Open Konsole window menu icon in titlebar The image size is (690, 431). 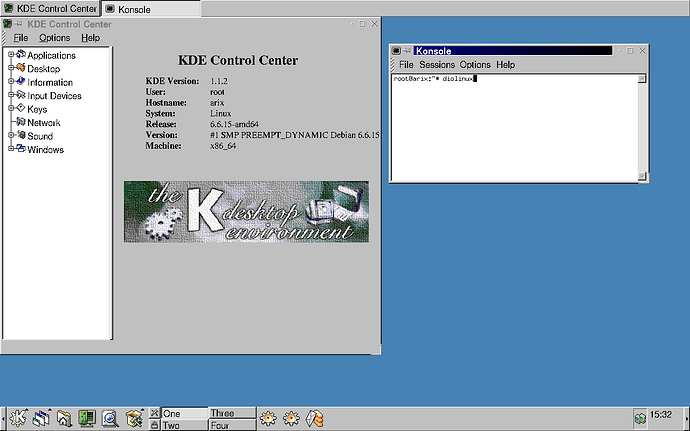(396, 51)
